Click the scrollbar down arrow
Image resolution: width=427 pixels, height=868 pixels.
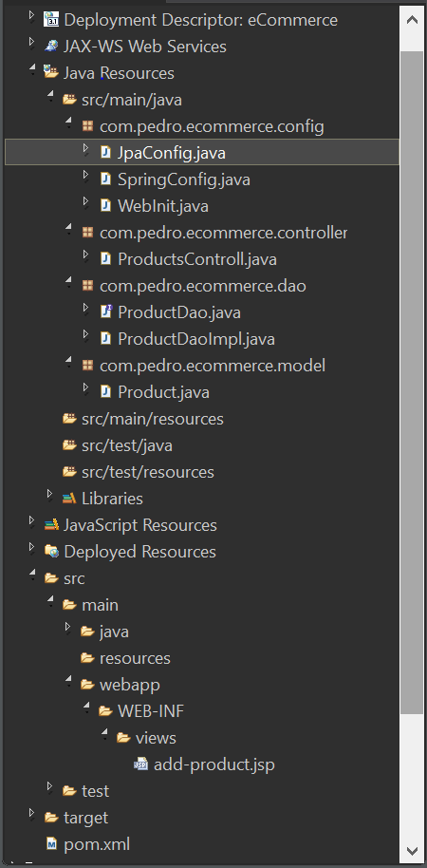click(412, 850)
